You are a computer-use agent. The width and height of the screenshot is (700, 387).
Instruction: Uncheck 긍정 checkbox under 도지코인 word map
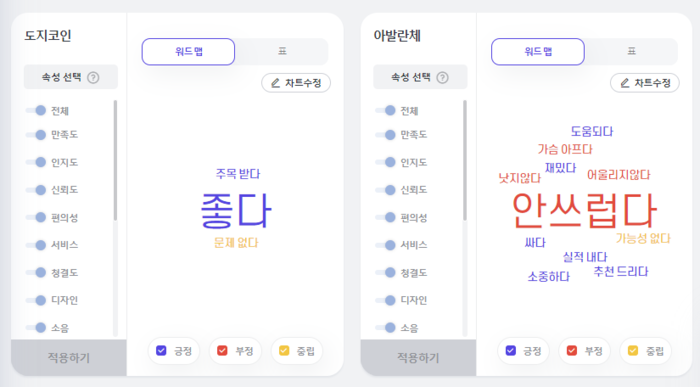161,351
